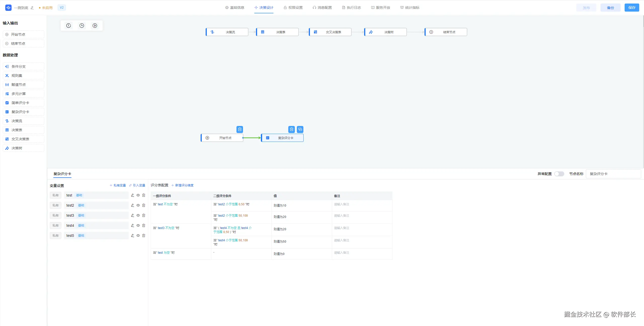The height and width of the screenshot is (326, 644).
Task: Open first-level condition 'test3 不为空'
Action: click(166, 228)
